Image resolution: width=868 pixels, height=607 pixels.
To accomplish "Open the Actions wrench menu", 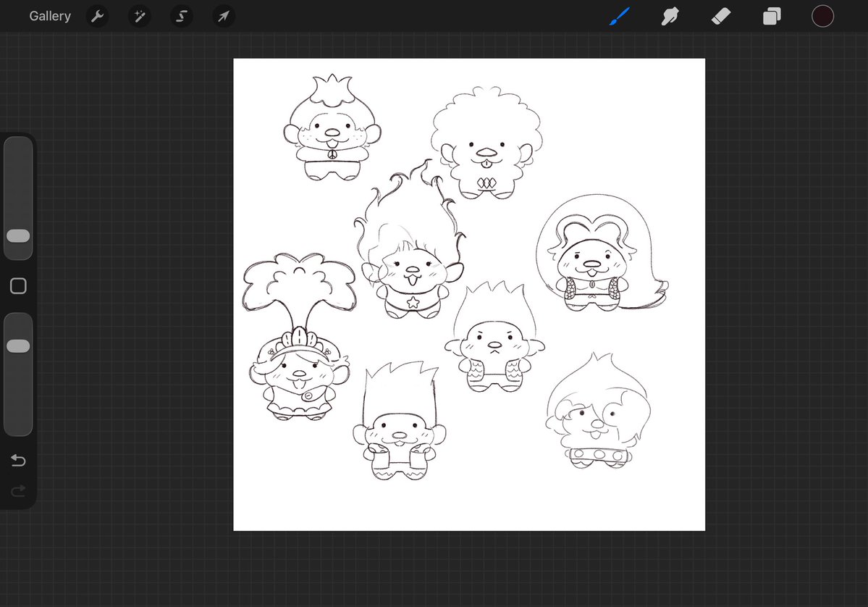I will click(98, 16).
